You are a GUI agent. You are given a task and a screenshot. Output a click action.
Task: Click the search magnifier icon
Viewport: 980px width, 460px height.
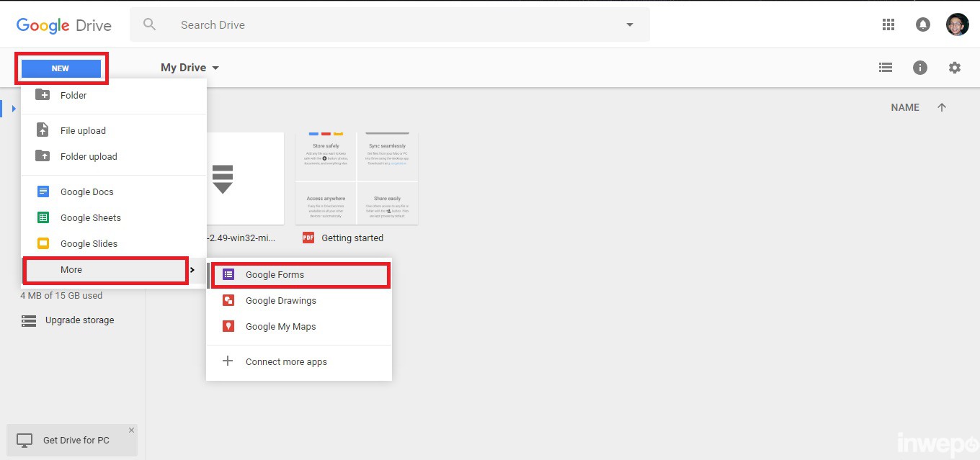tap(150, 24)
